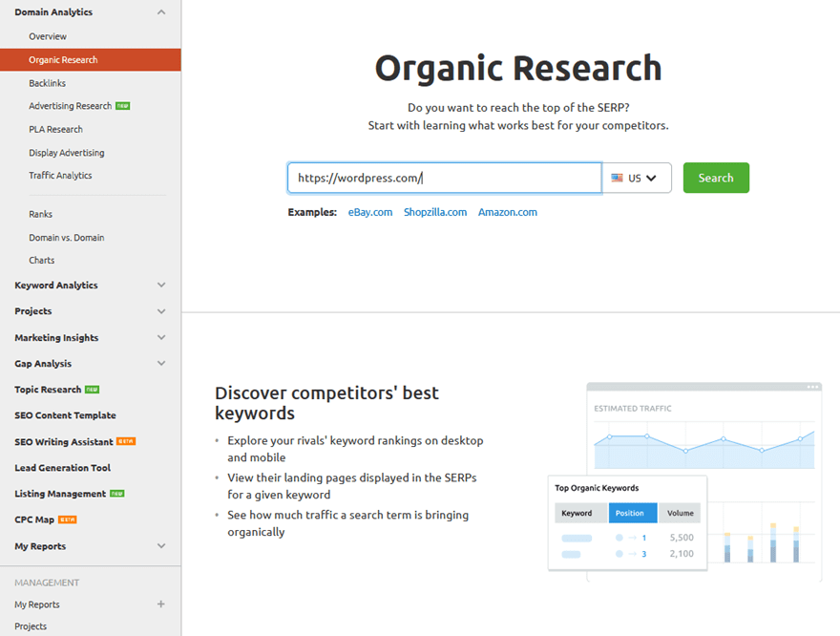Navigate to Traffic Analytics

pos(60,176)
